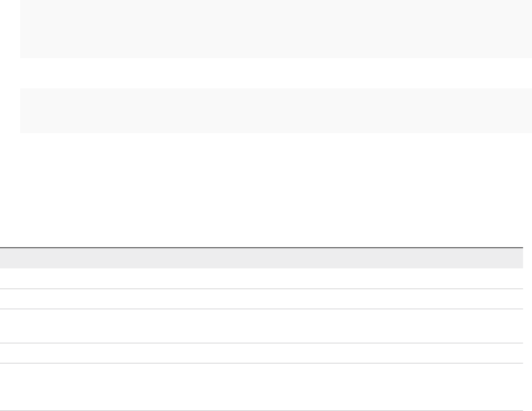Click the white margin left of gray blocks

(x=10, y=66)
